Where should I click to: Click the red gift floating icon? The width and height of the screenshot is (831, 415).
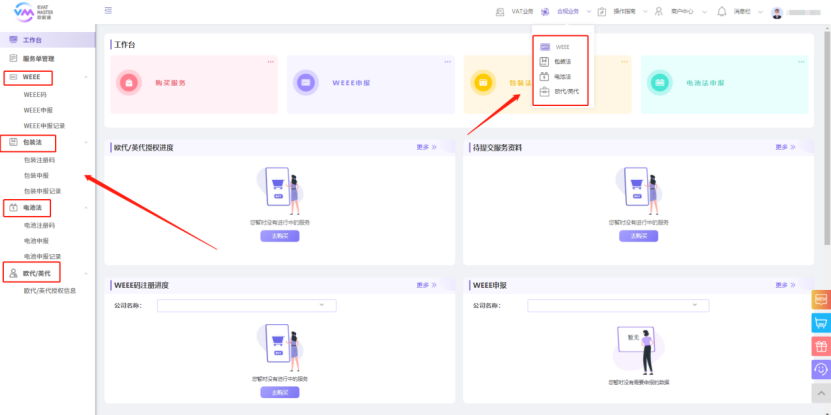click(x=821, y=346)
